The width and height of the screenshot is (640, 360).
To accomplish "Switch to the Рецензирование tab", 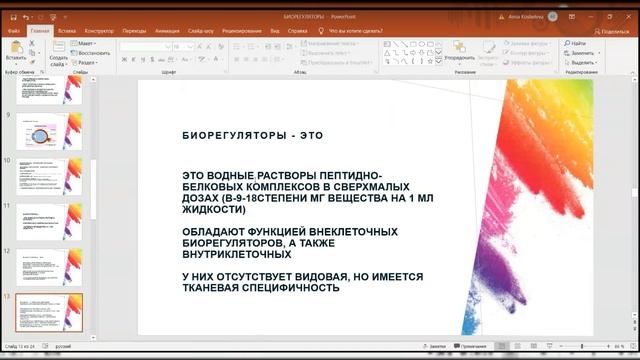I will (242, 31).
